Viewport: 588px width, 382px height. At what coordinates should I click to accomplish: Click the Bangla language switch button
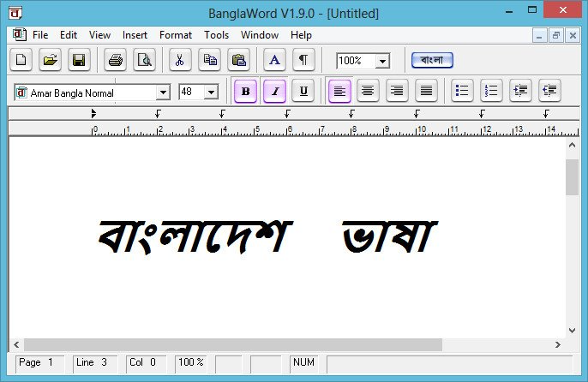(432, 60)
